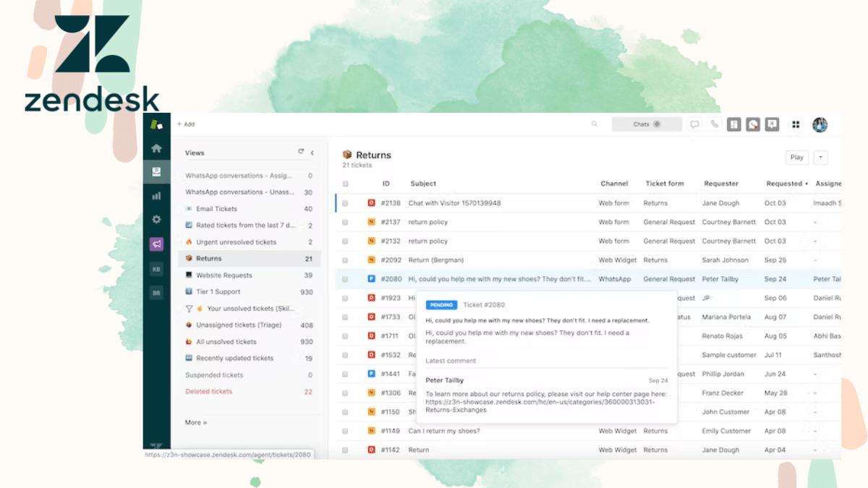Image resolution: width=868 pixels, height=488 pixels.
Task: Expand more views via the More link
Action: point(195,422)
